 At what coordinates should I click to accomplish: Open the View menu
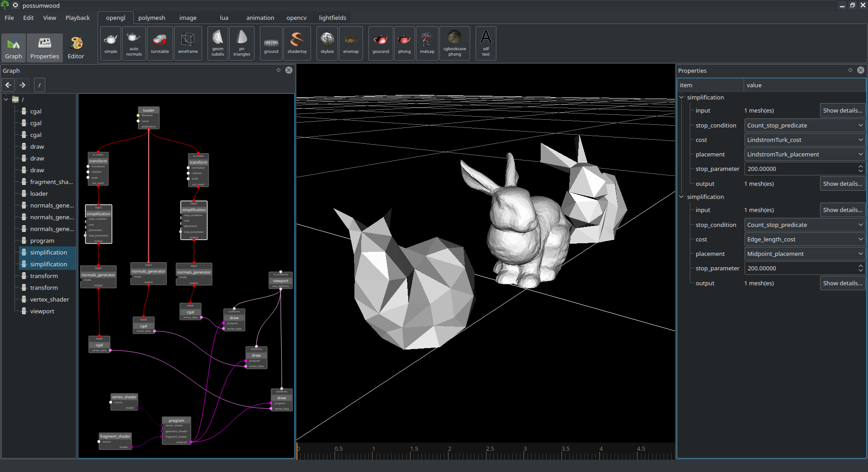click(50, 18)
